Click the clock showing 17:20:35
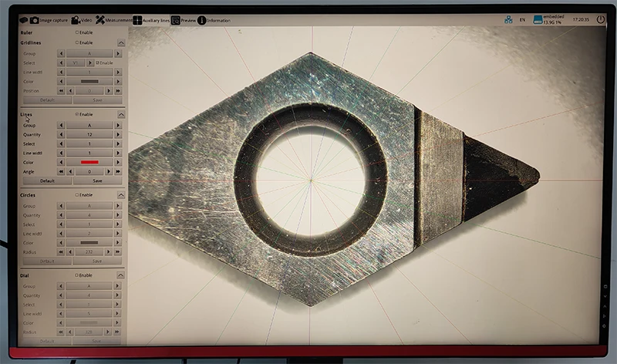This screenshot has height=364, width=617. tap(581, 19)
